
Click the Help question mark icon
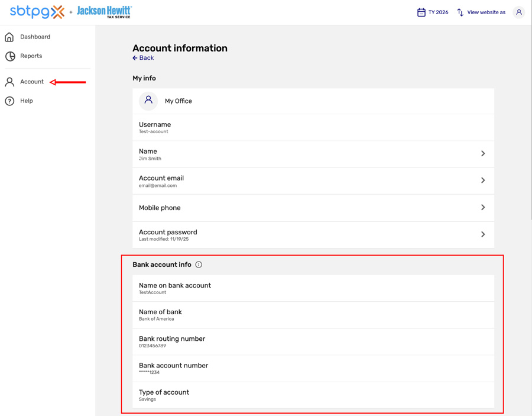pyautogui.click(x=9, y=101)
